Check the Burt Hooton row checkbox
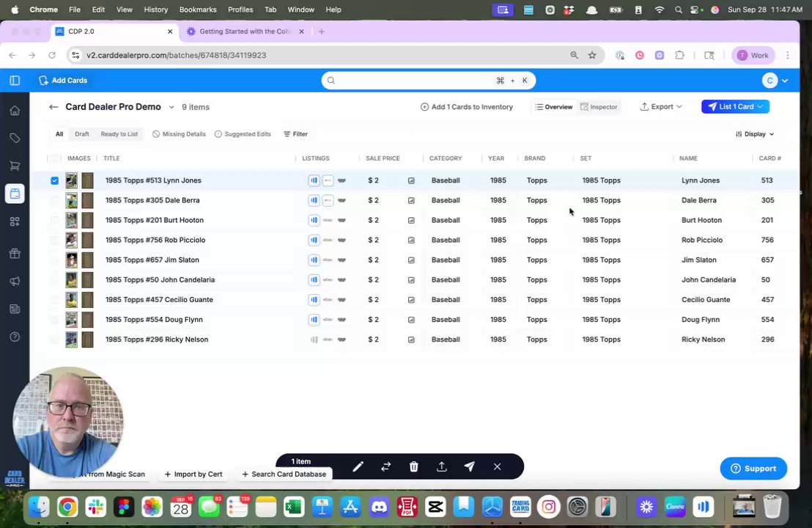 (54, 220)
